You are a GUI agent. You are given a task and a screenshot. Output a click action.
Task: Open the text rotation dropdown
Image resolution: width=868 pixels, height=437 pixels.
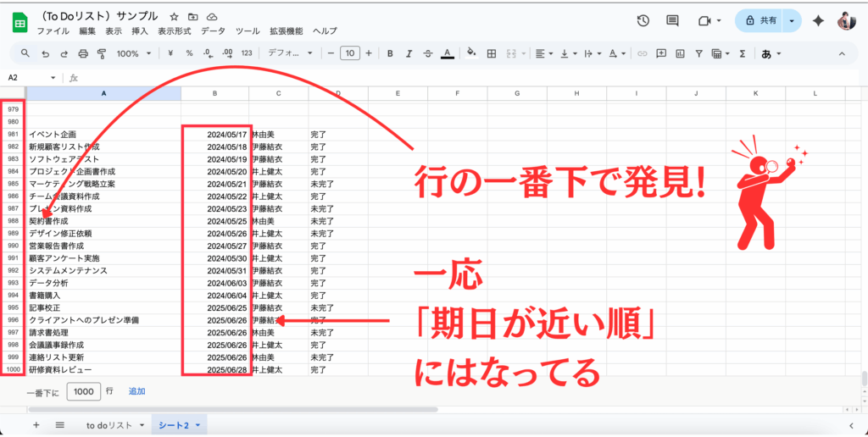click(x=617, y=53)
